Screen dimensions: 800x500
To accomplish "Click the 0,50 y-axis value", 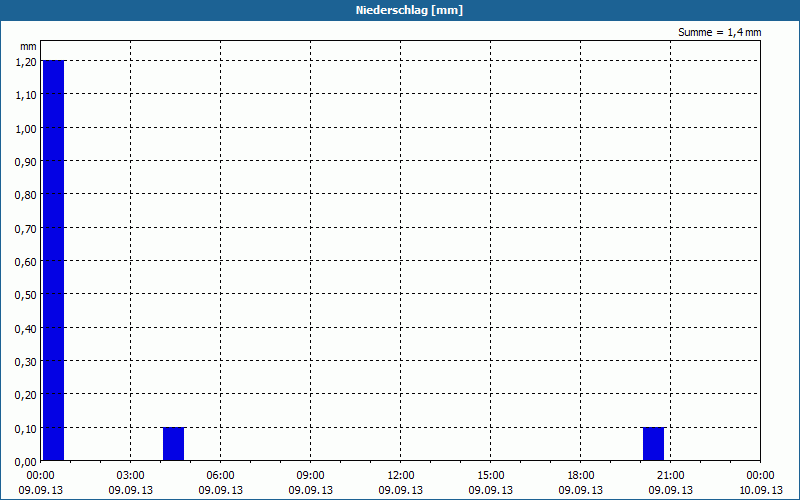I will [26, 295].
